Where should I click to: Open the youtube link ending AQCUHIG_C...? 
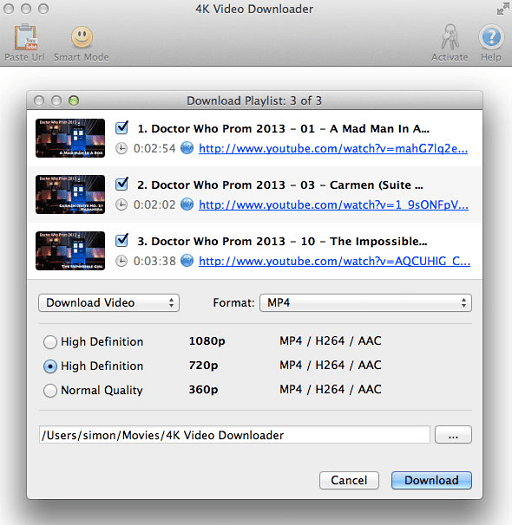coord(335,261)
